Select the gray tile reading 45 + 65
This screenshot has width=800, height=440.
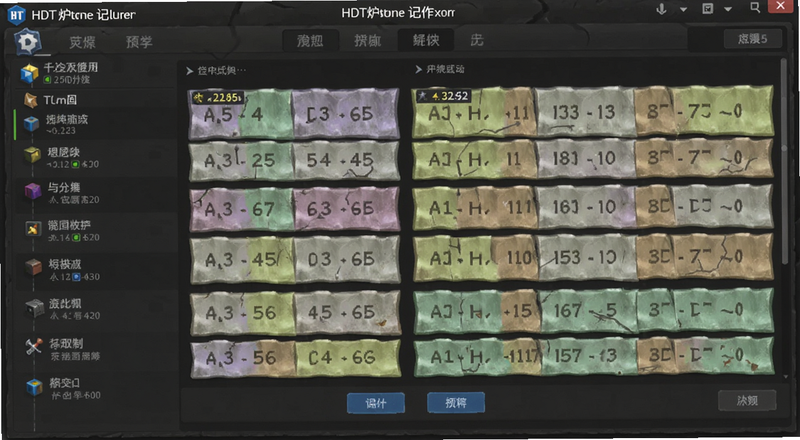pos(348,313)
